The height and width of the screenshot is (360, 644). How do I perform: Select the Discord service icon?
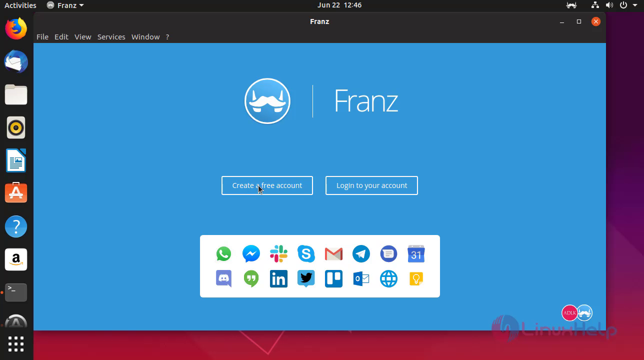coord(223,278)
